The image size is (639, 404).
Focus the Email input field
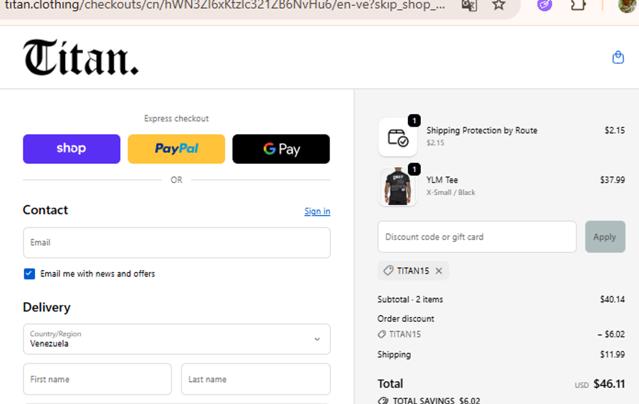click(x=176, y=242)
